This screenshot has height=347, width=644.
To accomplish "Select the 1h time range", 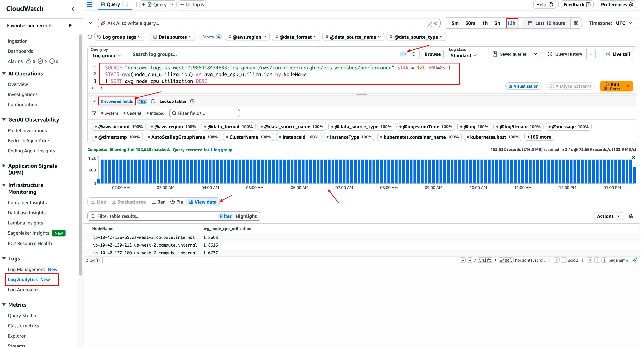I will click(x=485, y=23).
